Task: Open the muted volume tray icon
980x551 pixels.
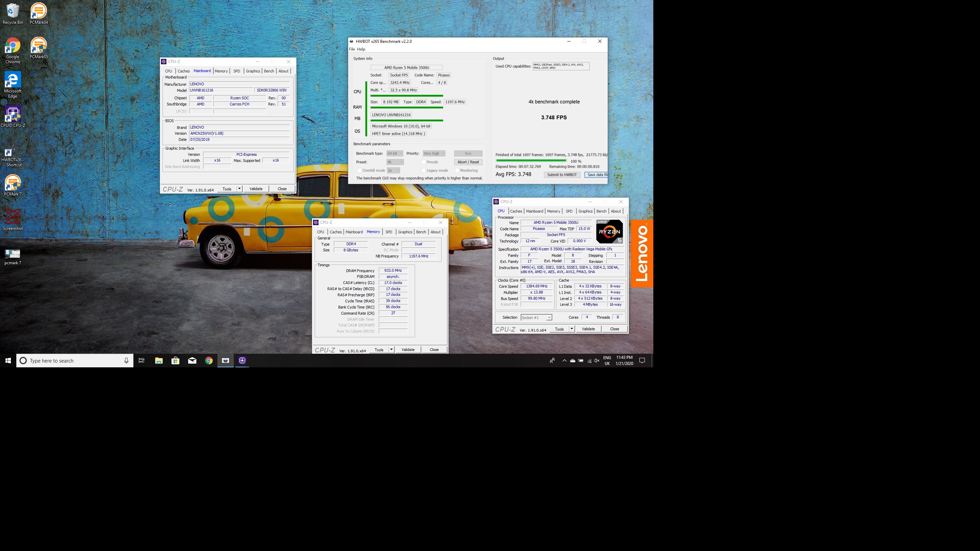Action: pos(597,361)
